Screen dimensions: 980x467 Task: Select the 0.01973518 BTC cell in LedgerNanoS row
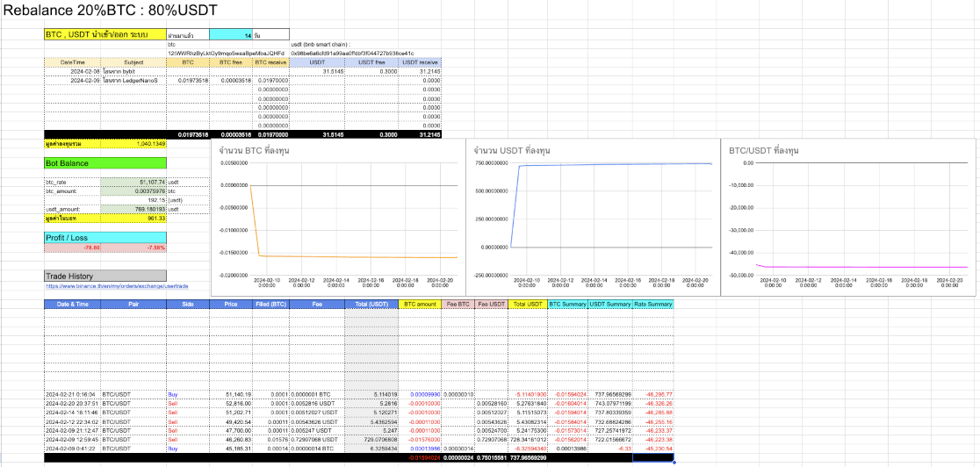tap(188, 81)
